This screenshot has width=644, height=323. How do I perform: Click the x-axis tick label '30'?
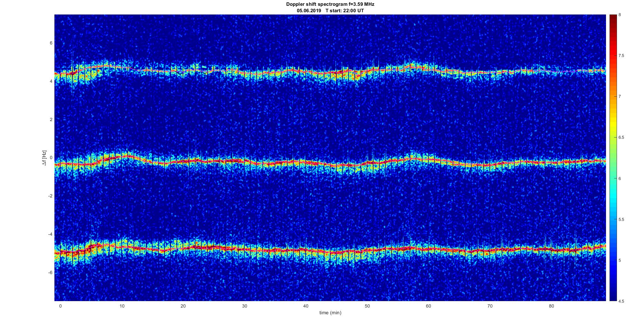244,306
